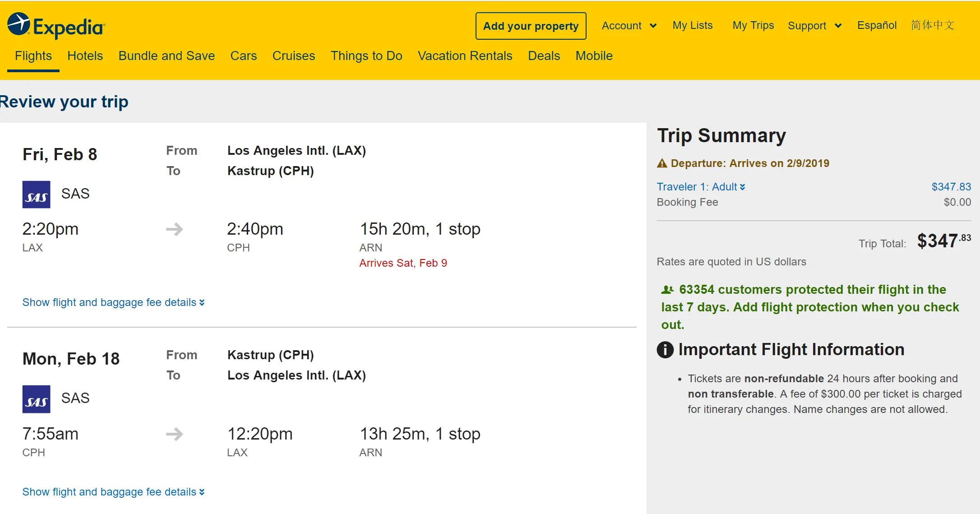The width and height of the screenshot is (980, 514).
Task: Click the customers protected people icon
Action: [667, 290]
